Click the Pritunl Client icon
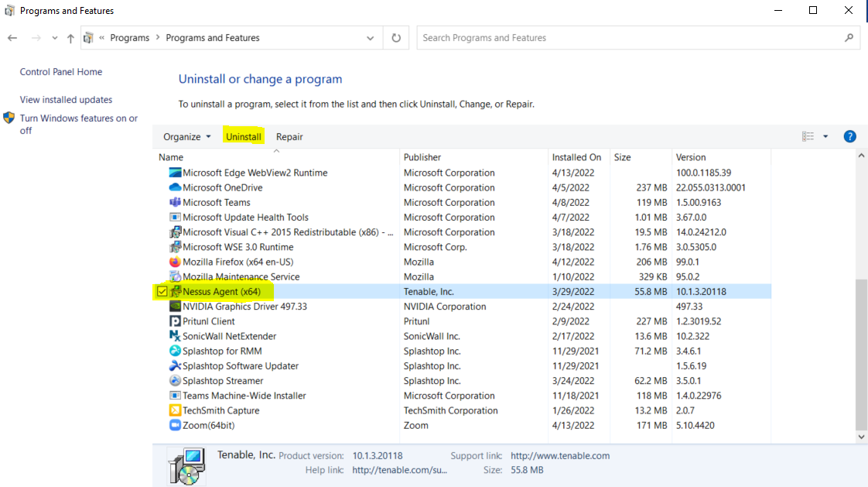The image size is (868, 487). 175,321
